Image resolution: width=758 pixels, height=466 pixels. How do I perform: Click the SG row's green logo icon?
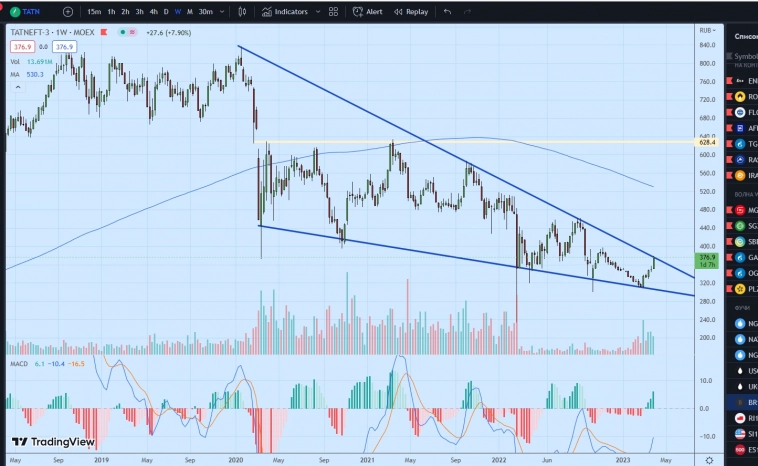[740, 226]
